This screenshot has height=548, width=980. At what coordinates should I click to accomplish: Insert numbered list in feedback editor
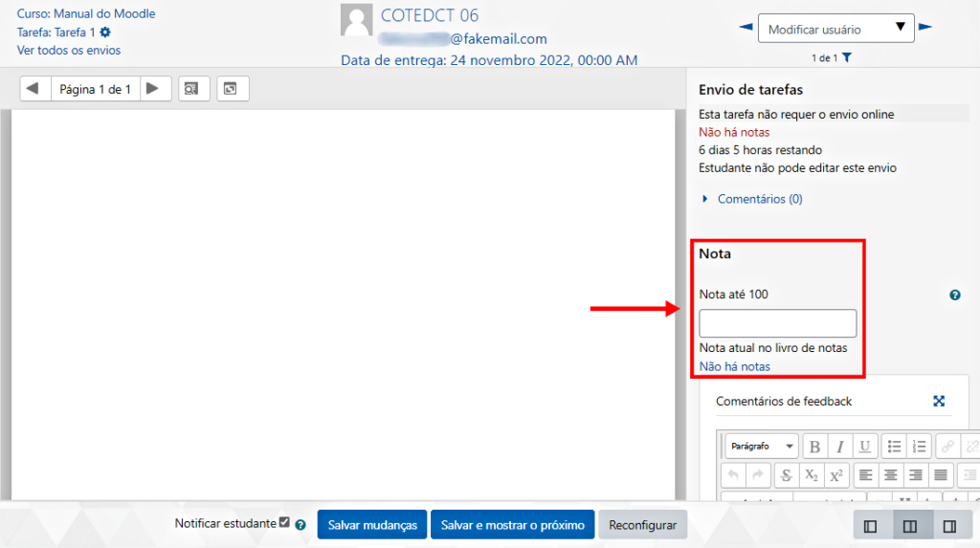(x=920, y=447)
